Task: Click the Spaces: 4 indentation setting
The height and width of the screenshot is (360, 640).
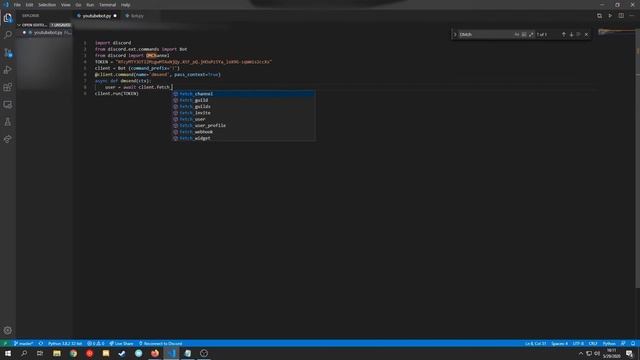Action: 560,344
